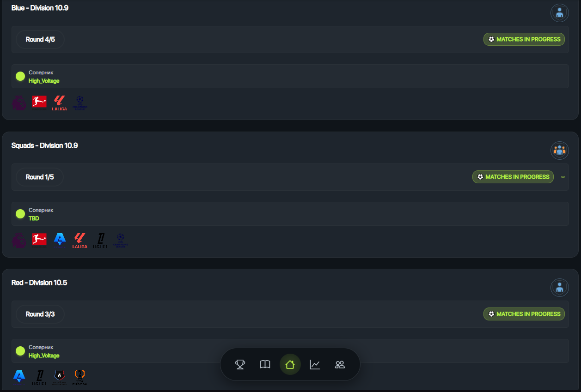Click the Serie A logo in Squads division
Screen dimensions: 581x392
tap(60, 240)
